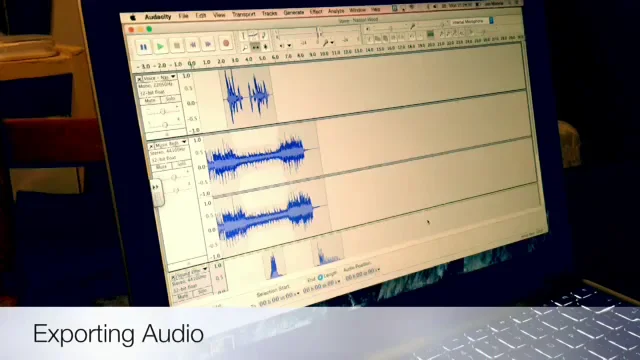
Task: Select the Selection (I-beam) tool
Action: point(243,36)
